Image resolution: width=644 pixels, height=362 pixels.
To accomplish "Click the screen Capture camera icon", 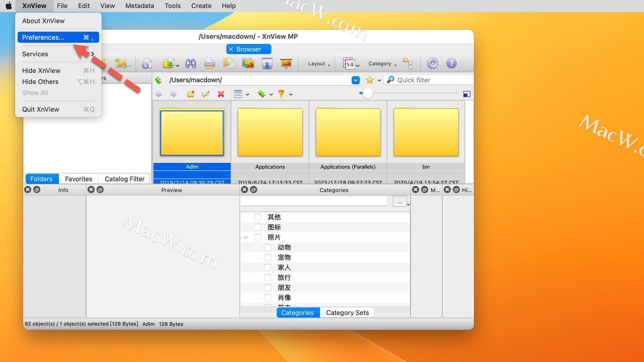I will (x=267, y=63).
